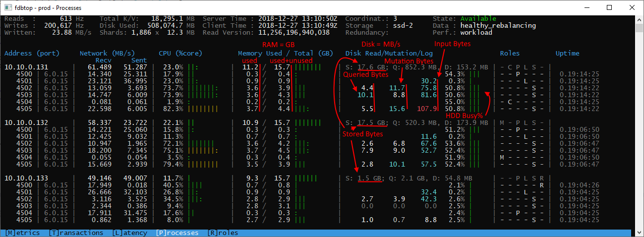Image resolution: width=644 pixels, height=237 pixels.
Task: Click the Server Time '2018-12-27 13:10:50Z'
Action: point(298,19)
